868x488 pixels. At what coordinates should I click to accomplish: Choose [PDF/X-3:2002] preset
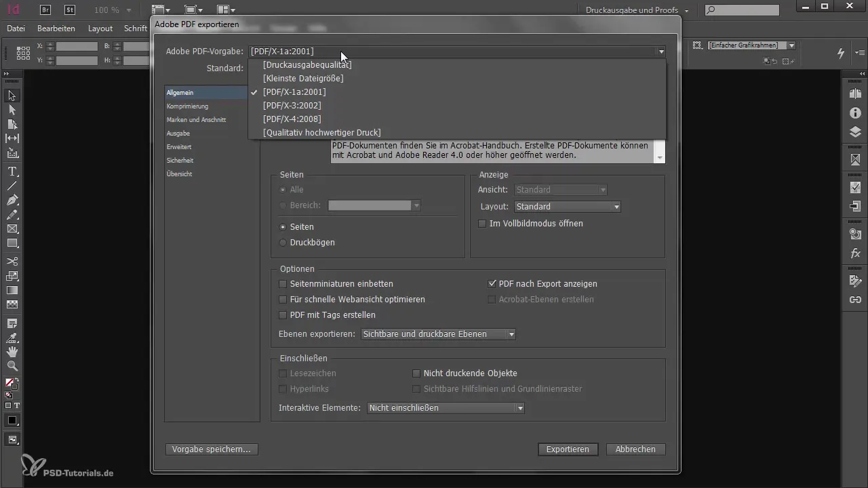[292, 106]
